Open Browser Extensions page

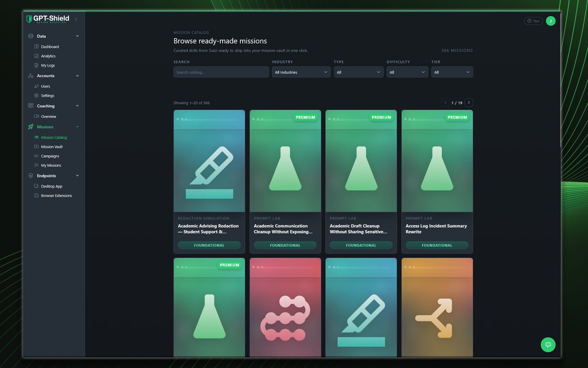(57, 195)
